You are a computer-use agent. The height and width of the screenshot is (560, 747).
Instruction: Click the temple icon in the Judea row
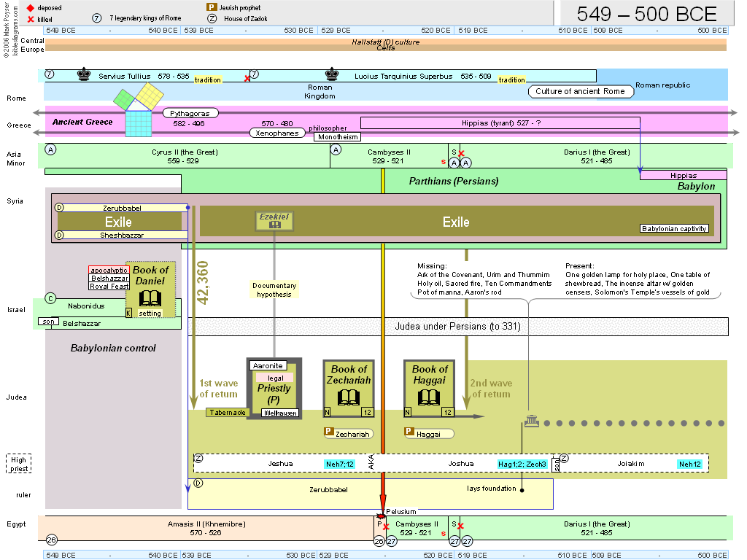pyautogui.click(x=531, y=421)
